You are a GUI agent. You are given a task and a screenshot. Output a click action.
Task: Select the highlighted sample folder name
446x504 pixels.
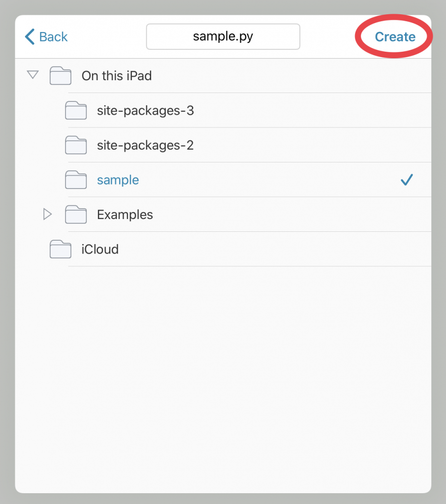(x=118, y=180)
